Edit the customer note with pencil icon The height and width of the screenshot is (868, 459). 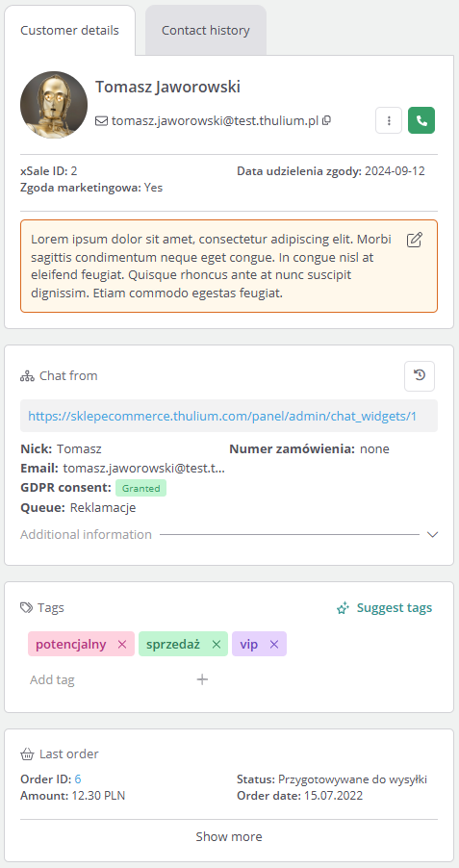coord(414,240)
